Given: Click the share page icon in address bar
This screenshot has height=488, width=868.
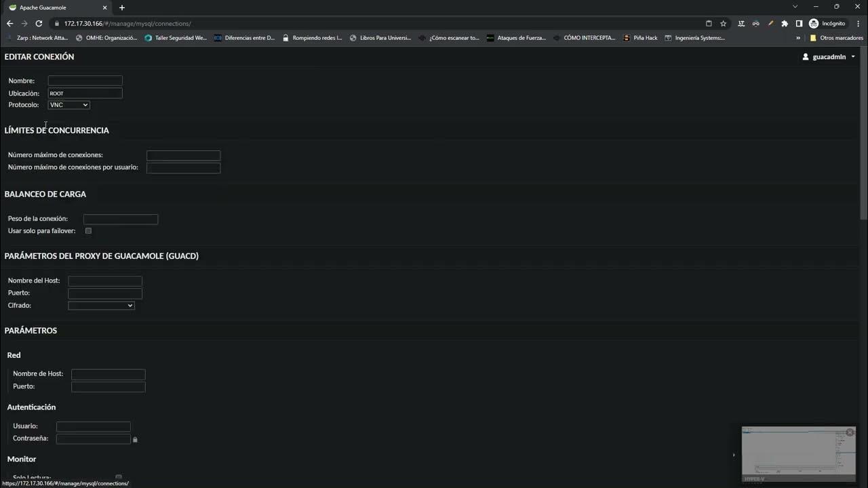Looking at the screenshot, I should click(x=709, y=23).
